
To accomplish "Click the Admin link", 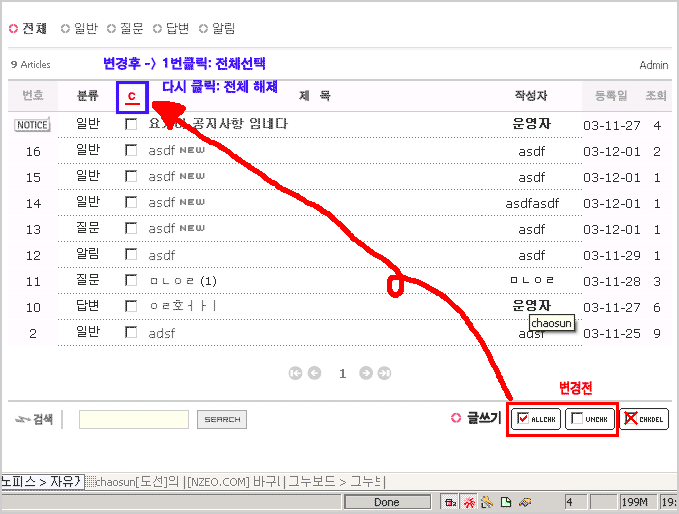I will (653, 65).
